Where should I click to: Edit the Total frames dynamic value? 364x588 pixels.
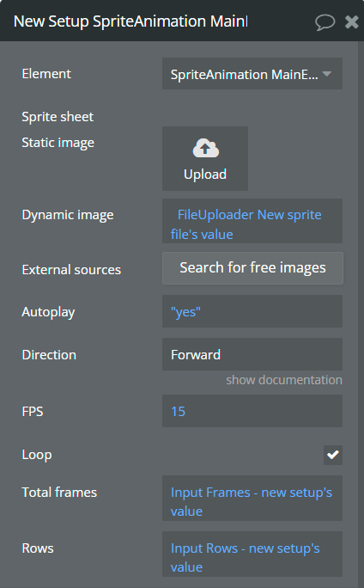click(252, 499)
